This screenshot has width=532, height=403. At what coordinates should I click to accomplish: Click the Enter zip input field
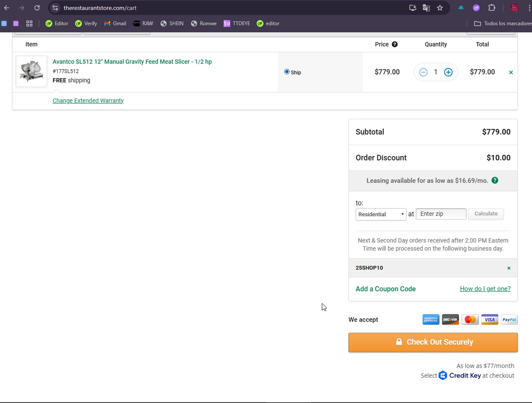coord(441,214)
